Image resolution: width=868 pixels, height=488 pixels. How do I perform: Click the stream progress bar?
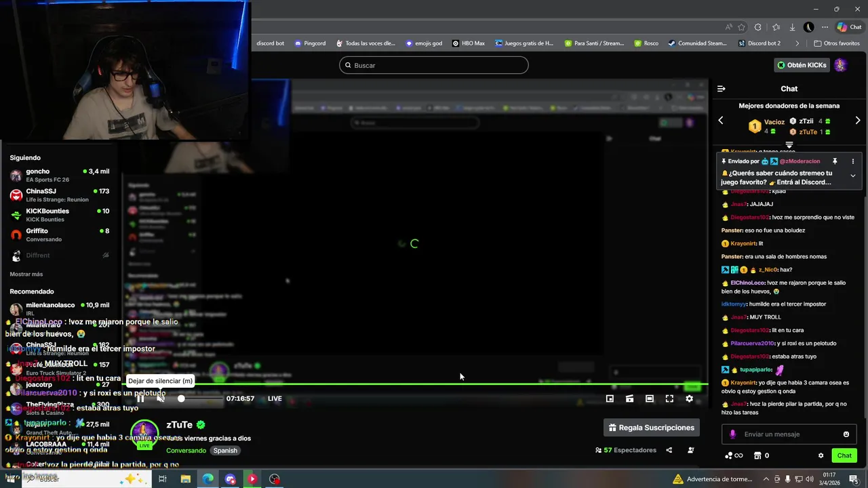[x=415, y=385]
